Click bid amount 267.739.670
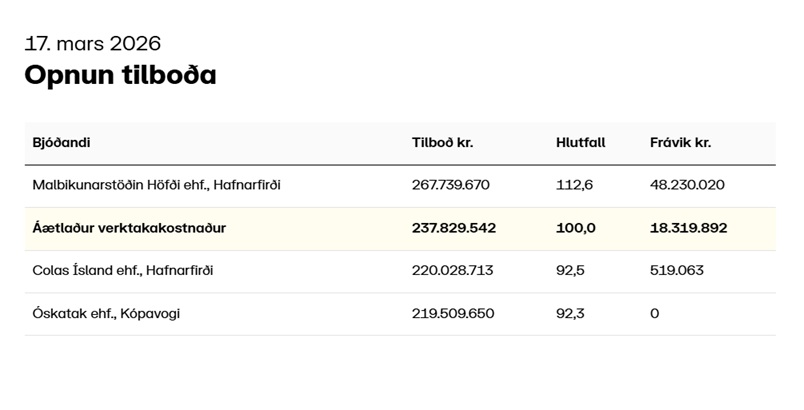Screen dimensions: 804x410 451,185
